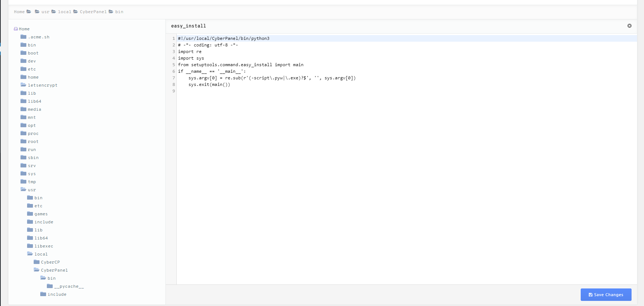644x306 pixels.
Task: Click the setuptools import code line
Action: pos(241,65)
